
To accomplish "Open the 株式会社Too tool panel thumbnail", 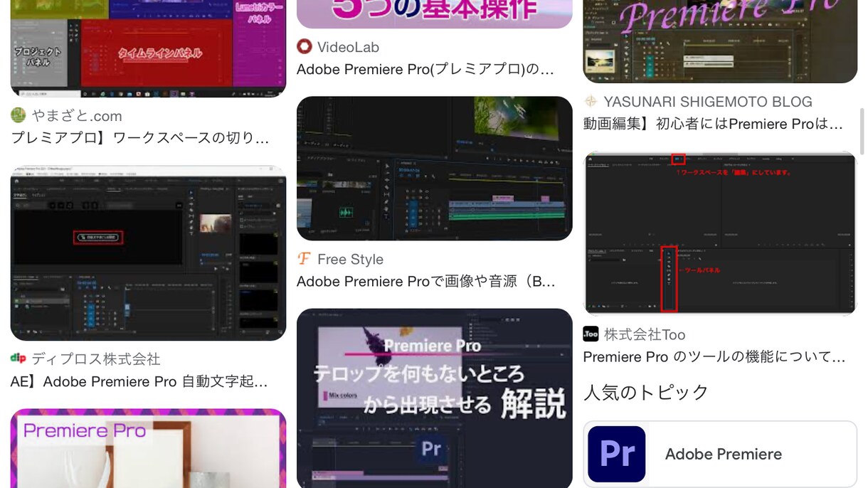I will pos(720,233).
